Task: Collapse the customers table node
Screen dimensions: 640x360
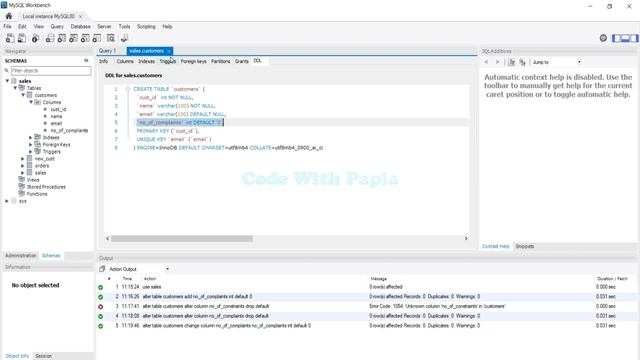Action: click(x=23, y=95)
